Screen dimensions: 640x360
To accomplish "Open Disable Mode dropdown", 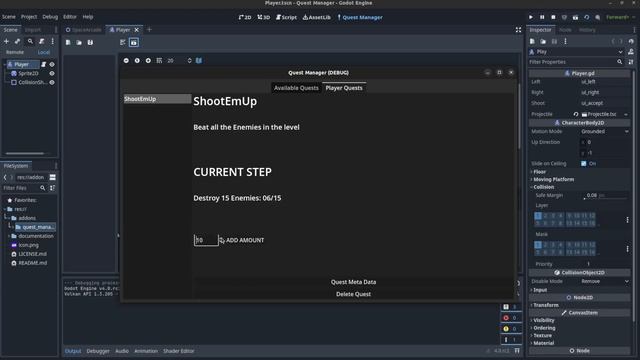I will tap(604, 281).
